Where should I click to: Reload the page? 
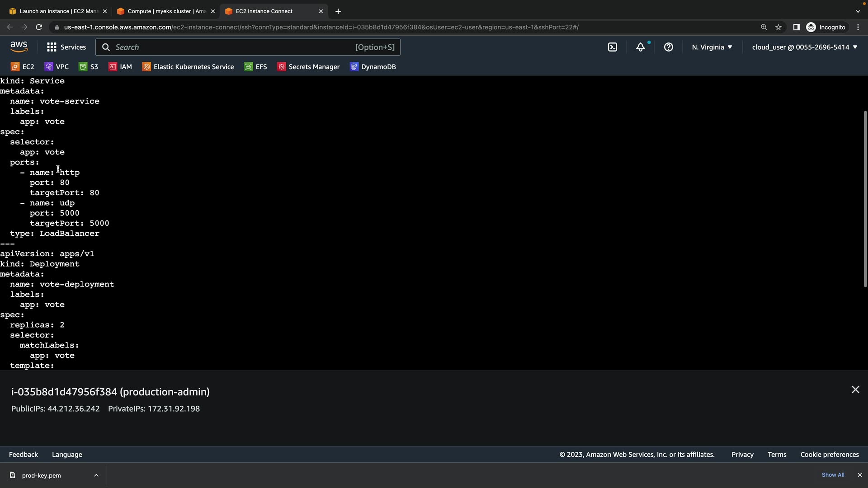click(x=39, y=27)
